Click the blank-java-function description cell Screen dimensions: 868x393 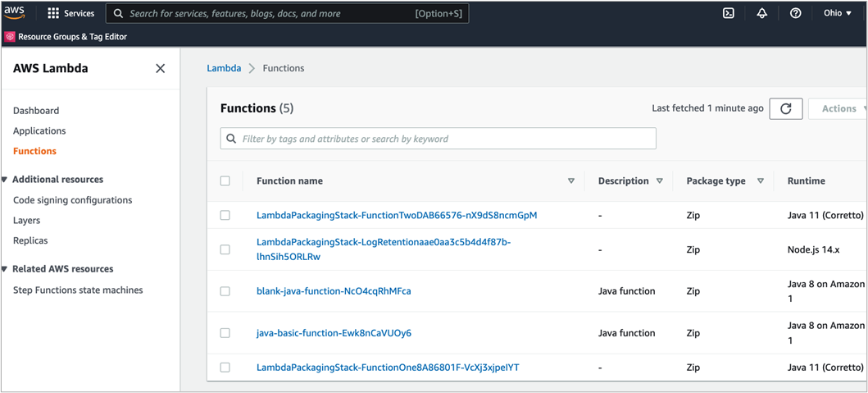tap(627, 291)
